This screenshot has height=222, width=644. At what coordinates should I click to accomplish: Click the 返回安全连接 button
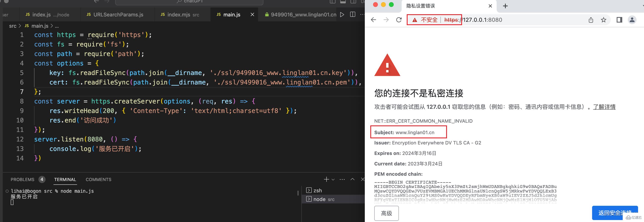[615, 213]
